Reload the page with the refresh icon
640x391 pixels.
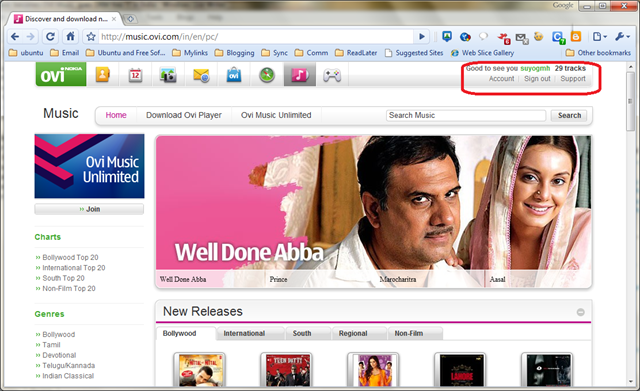coord(50,37)
